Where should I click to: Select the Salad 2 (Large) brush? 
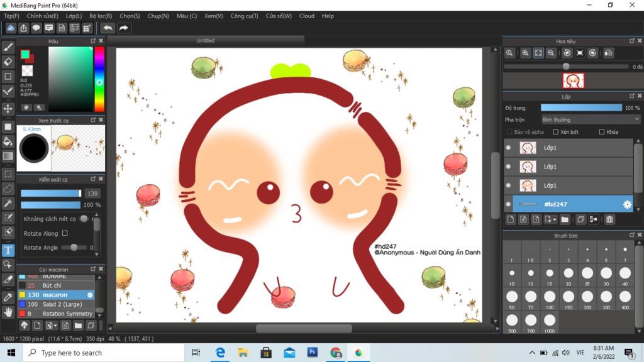click(56, 304)
